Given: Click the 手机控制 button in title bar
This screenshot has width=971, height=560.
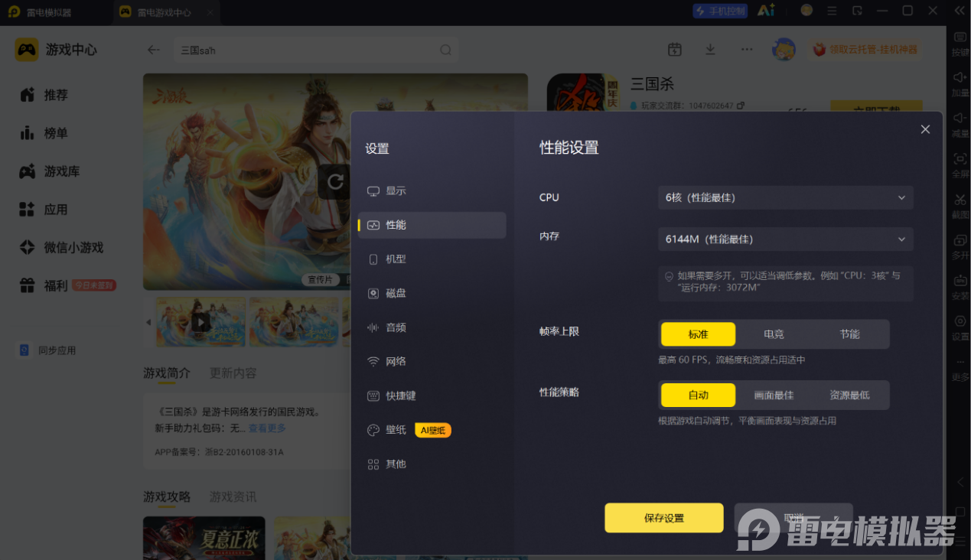Looking at the screenshot, I should pyautogui.click(x=720, y=11).
